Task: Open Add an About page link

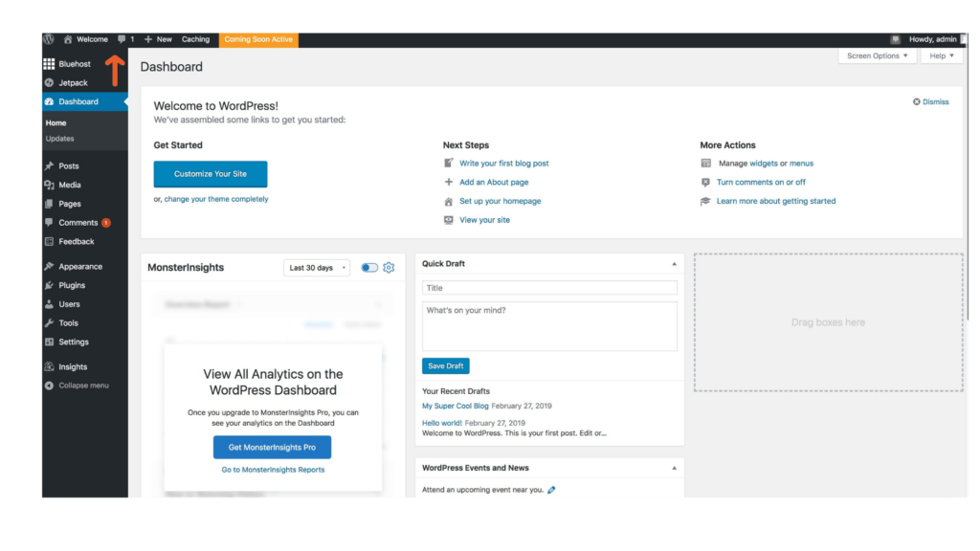Action: pos(494,183)
